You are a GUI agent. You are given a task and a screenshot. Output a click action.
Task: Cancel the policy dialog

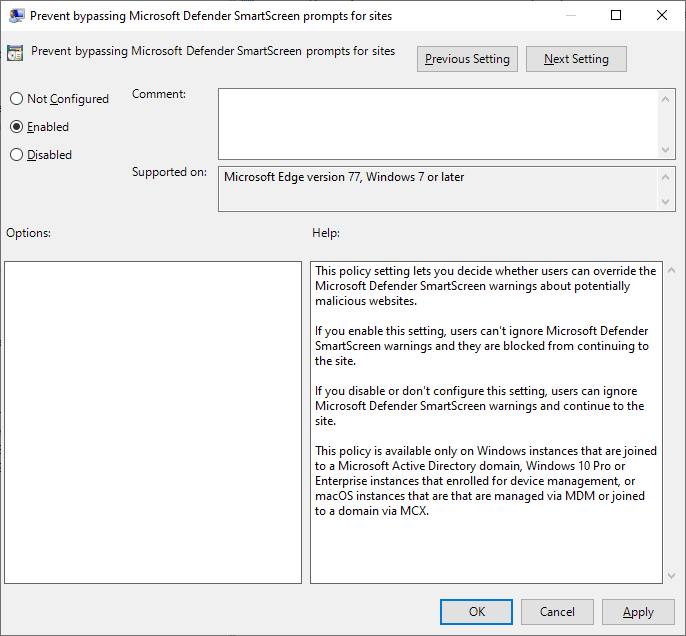click(x=557, y=612)
